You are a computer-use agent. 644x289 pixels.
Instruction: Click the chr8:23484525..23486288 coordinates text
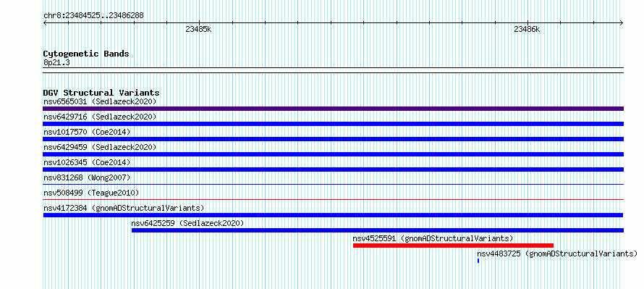(x=93, y=16)
